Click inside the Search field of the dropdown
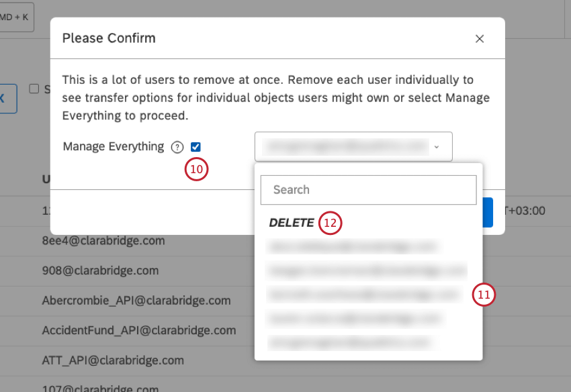Viewport: 571px width, 392px height. click(368, 190)
